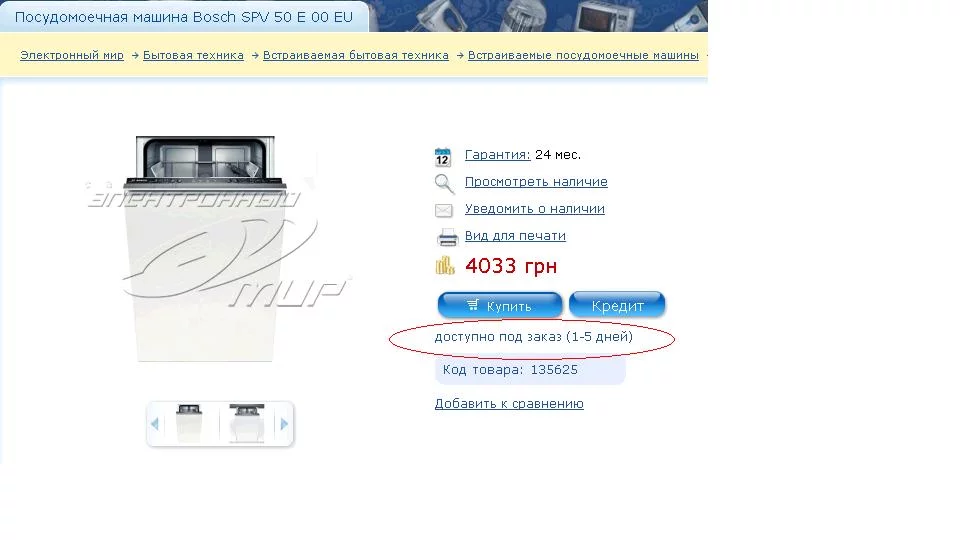Show next thumbnail with right arrow
The height and width of the screenshot is (540, 960).
284,424
